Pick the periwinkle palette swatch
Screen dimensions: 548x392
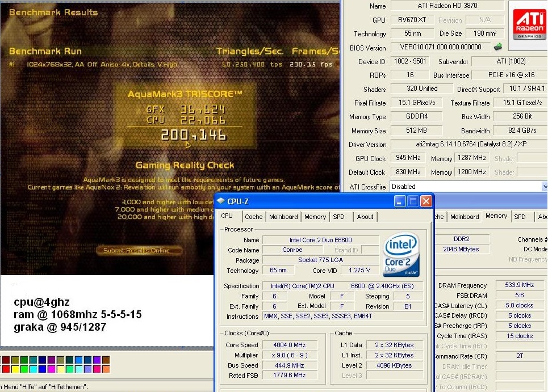click(87, 369)
